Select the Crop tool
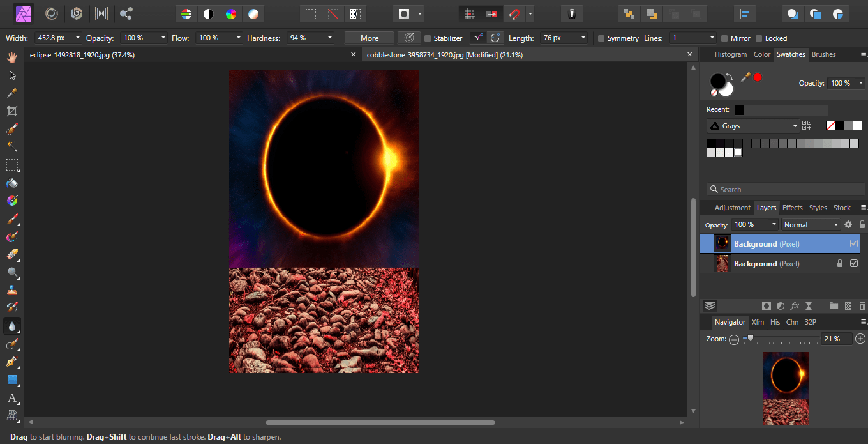The width and height of the screenshot is (868, 444). click(11, 111)
